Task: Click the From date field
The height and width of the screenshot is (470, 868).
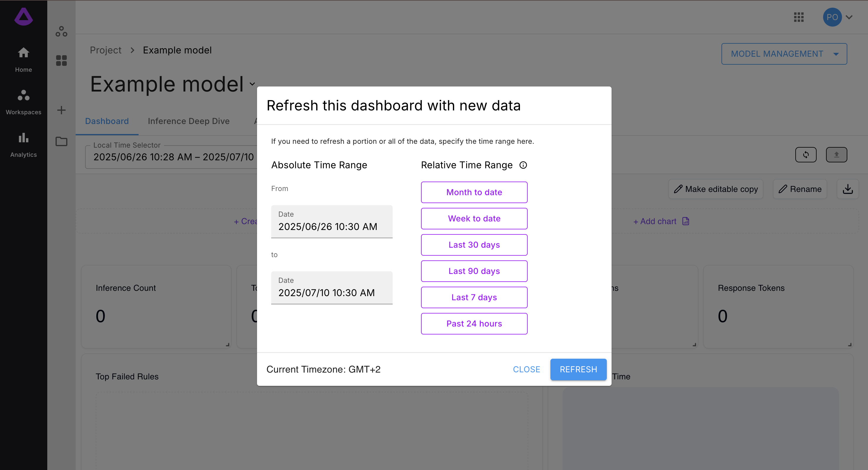Action: click(331, 221)
